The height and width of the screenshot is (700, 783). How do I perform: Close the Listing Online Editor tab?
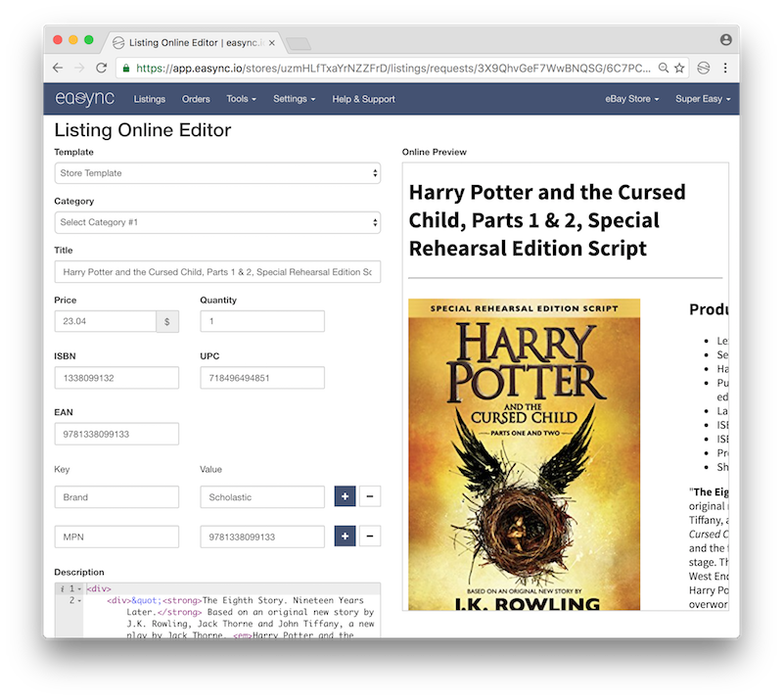point(272,43)
